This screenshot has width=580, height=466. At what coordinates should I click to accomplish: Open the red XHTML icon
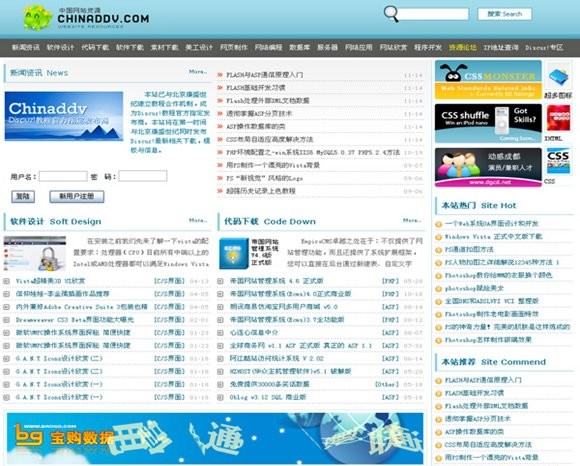(558, 118)
